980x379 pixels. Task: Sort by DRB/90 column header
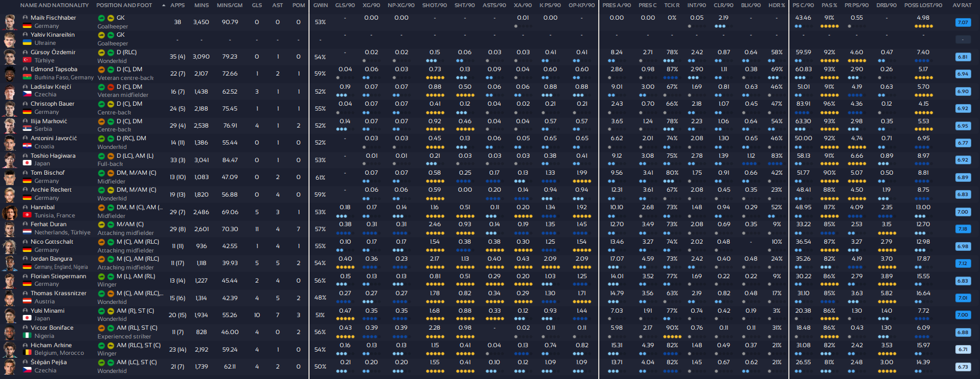click(x=886, y=5)
